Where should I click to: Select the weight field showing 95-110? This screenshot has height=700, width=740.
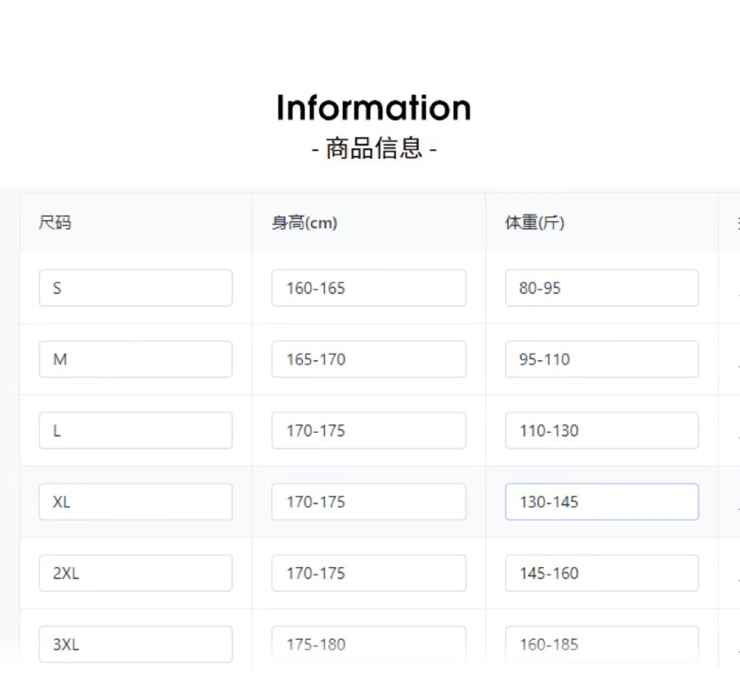pos(602,359)
